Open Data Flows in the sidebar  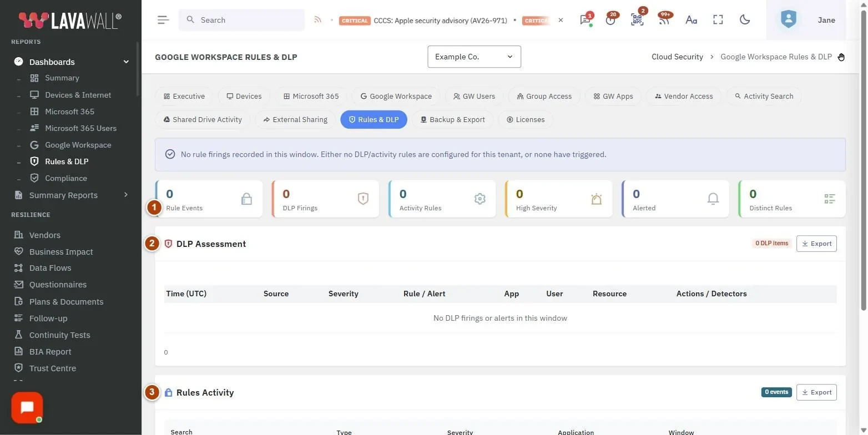click(50, 268)
